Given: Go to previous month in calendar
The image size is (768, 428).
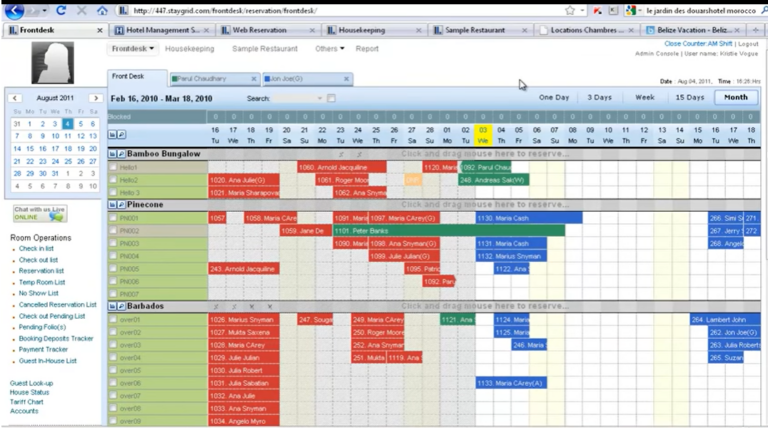Looking at the screenshot, I should coord(15,98).
